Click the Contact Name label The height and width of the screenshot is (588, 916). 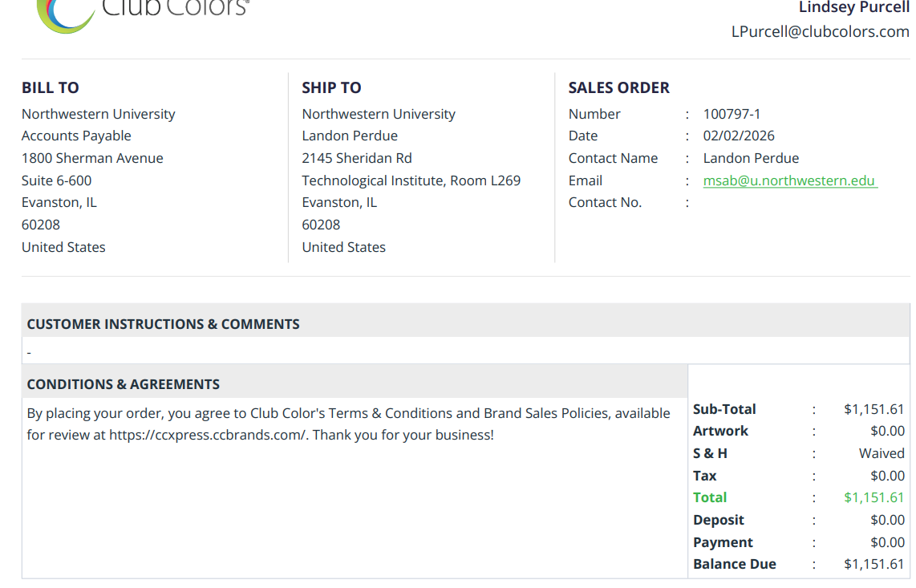click(613, 158)
